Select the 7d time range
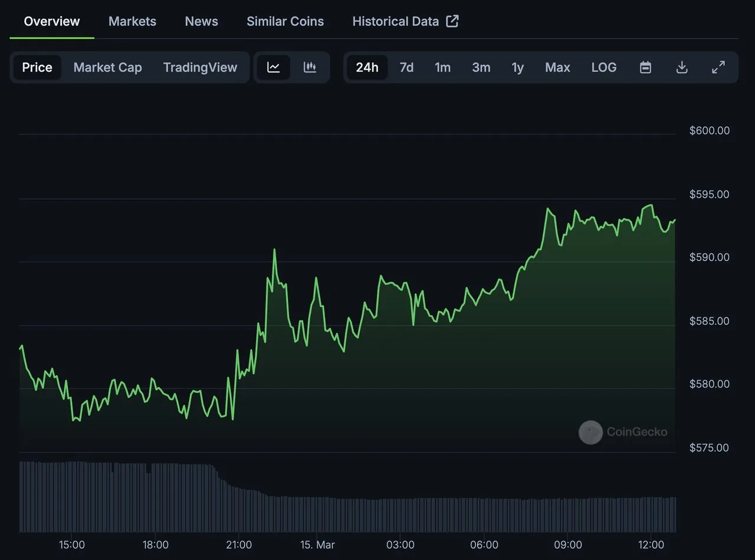 coord(406,67)
